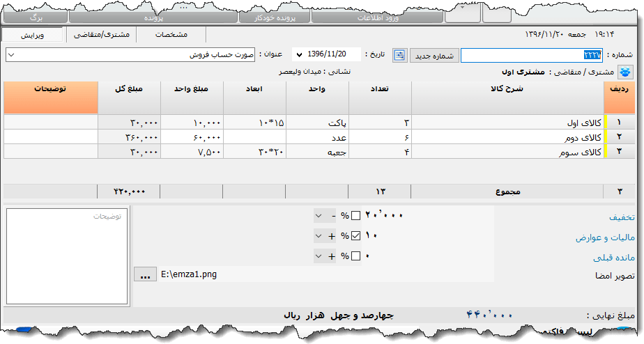Click the توضیحات column header

(50, 97)
